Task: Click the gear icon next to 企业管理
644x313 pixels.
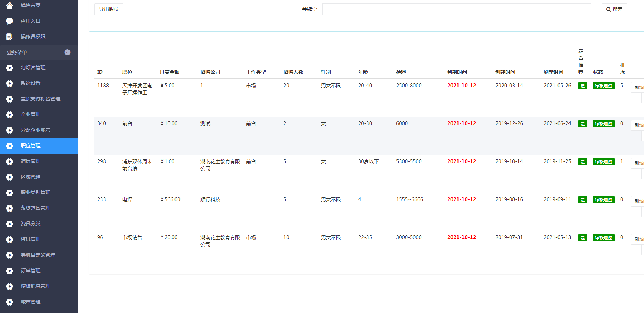Action: (x=10, y=115)
